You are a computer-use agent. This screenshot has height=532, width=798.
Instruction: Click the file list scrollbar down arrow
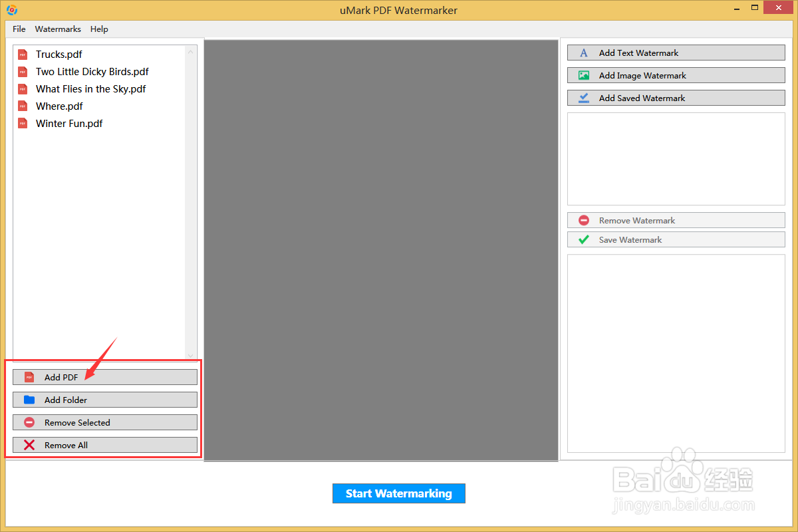point(191,356)
